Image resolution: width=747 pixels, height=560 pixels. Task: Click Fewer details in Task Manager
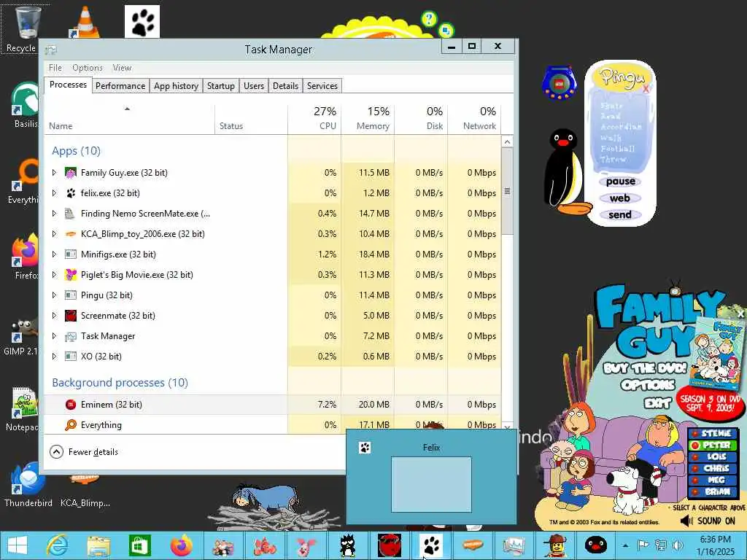84,452
